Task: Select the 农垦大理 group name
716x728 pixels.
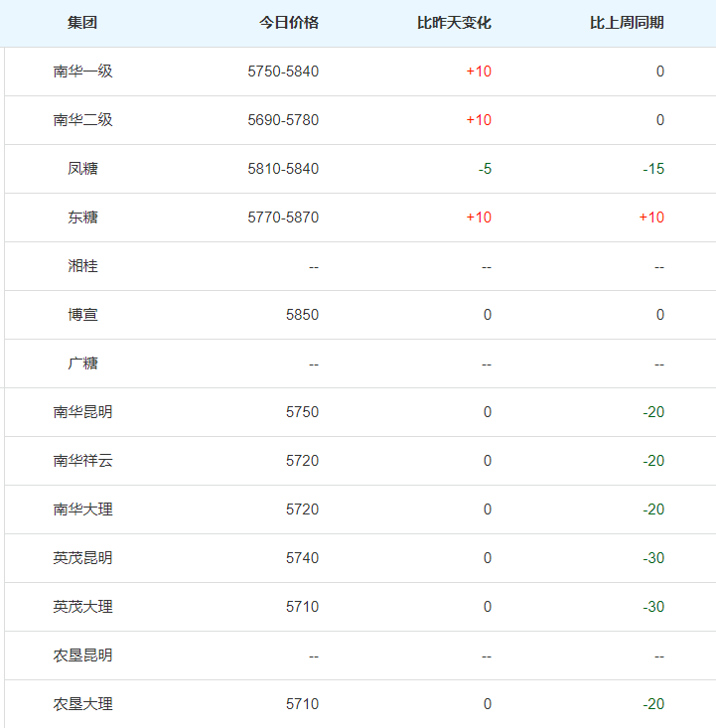Action: point(82,704)
